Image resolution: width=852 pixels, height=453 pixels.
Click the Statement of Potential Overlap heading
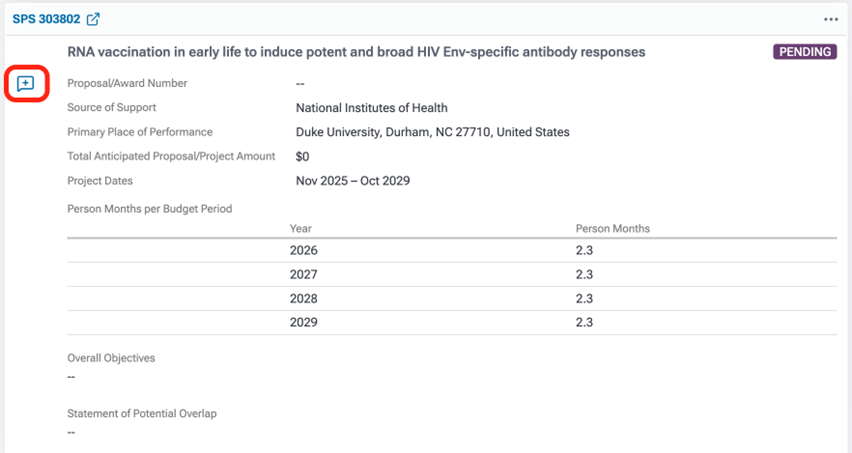pyautogui.click(x=142, y=414)
